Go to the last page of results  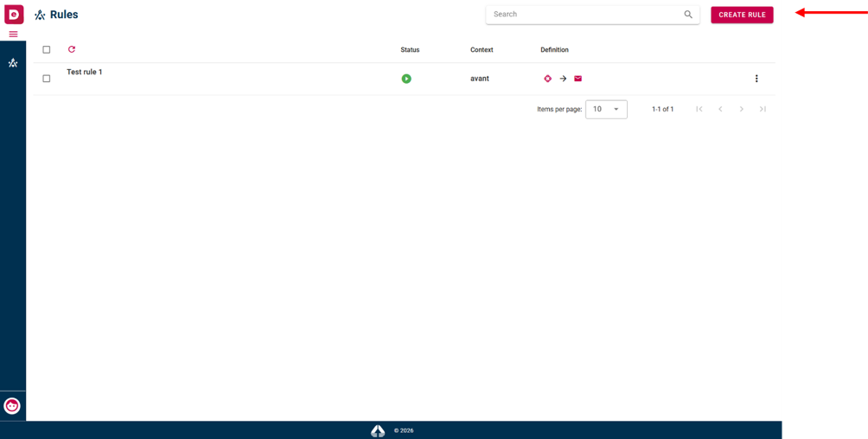763,109
